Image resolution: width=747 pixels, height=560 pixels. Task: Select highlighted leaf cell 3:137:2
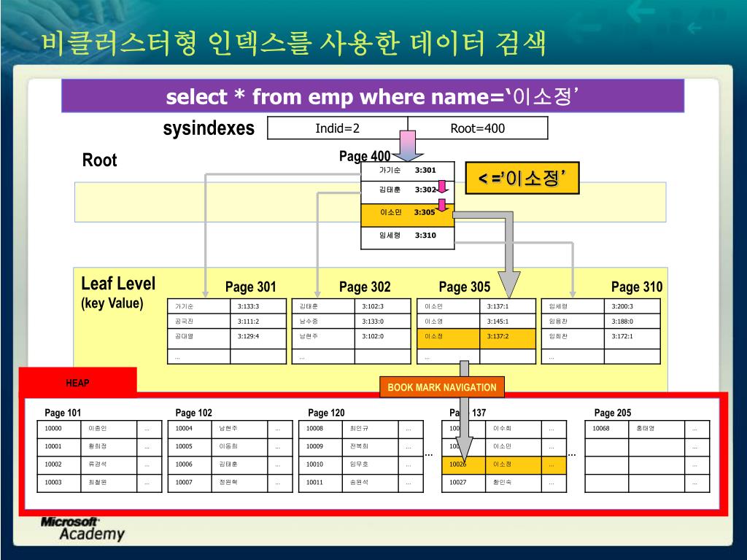[507, 337]
